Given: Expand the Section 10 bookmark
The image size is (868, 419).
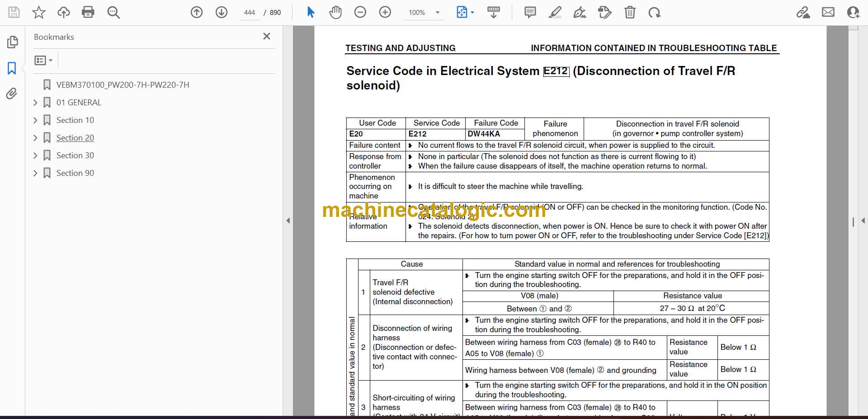Looking at the screenshot, I should [35, 120].
